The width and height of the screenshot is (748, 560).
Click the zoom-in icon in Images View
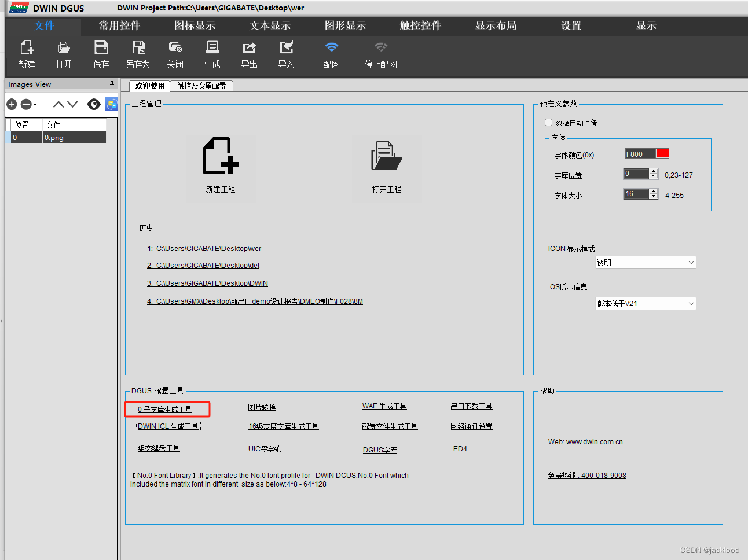12,104
